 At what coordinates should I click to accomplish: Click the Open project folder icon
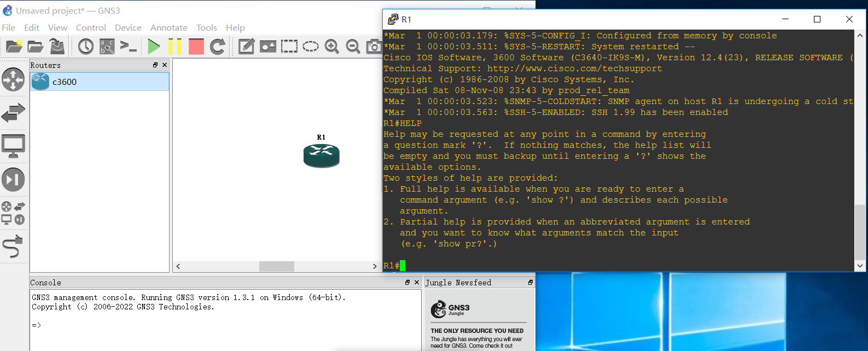[35, 47]
